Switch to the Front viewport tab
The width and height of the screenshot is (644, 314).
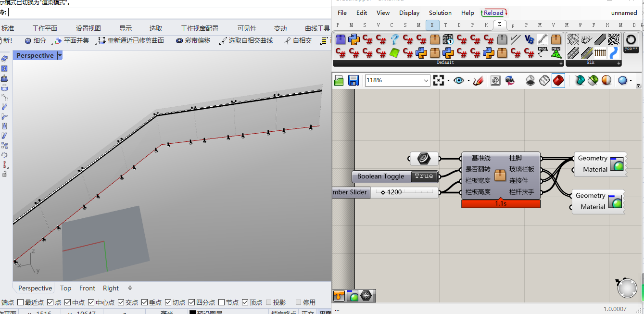[87, 288]
